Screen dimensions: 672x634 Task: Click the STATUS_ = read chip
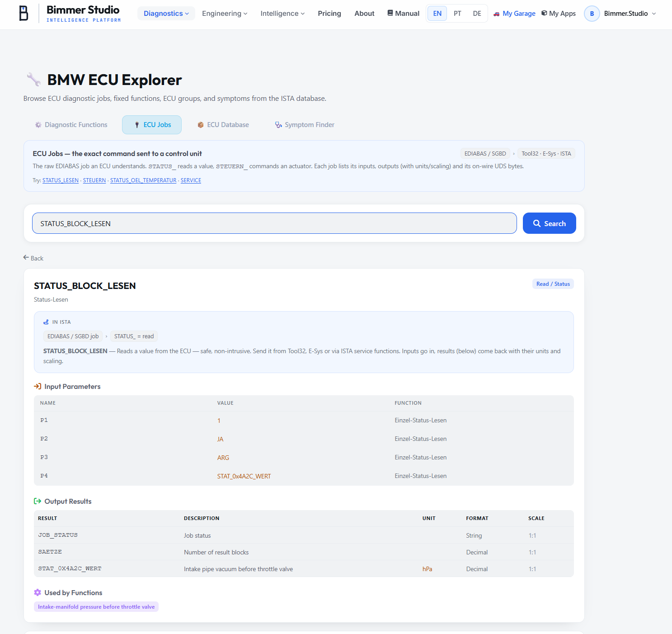pos(134,336)
